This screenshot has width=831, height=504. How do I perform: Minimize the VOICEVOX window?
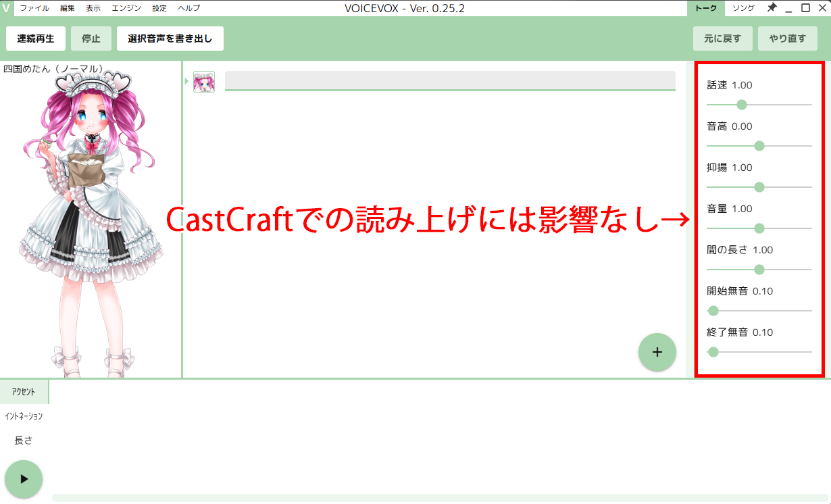click(788, 8)
